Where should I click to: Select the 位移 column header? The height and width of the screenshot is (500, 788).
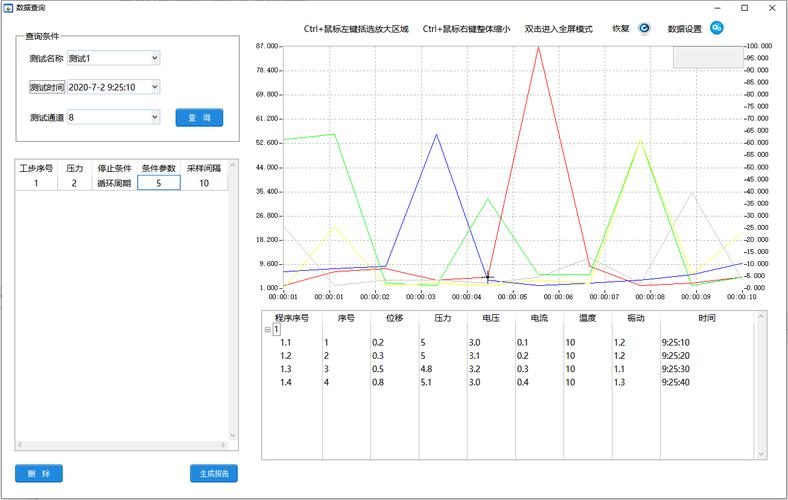(x=395, y=318)
